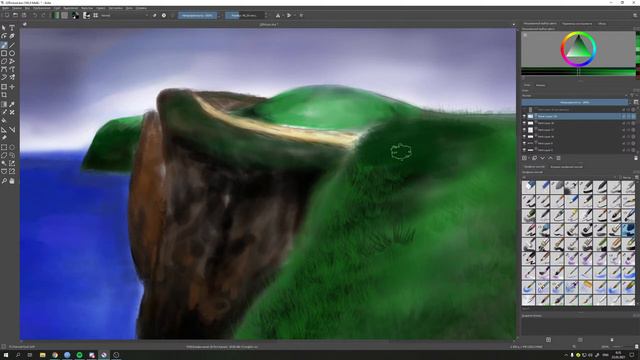
Task: Select the Elliptical Selection tool
Action: point(12,147)
